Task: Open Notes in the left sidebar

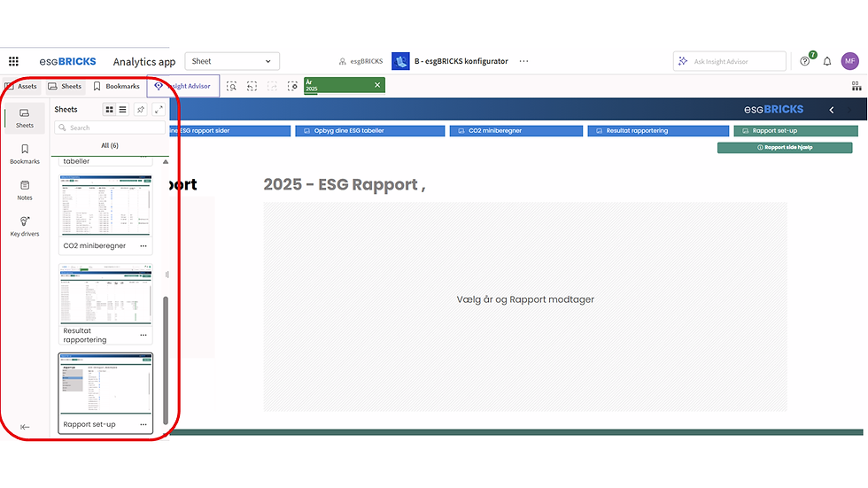Action: (x=25, y=190)
